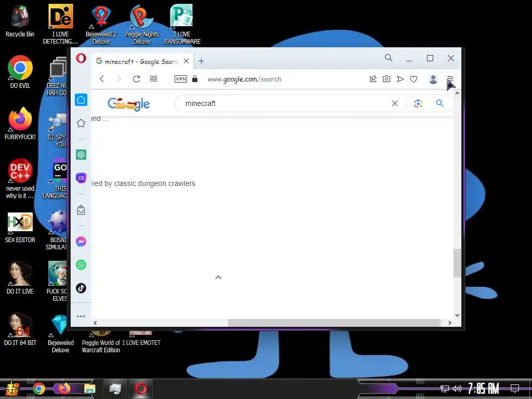Toggle the VPN badge in address bar

[180, 79]
